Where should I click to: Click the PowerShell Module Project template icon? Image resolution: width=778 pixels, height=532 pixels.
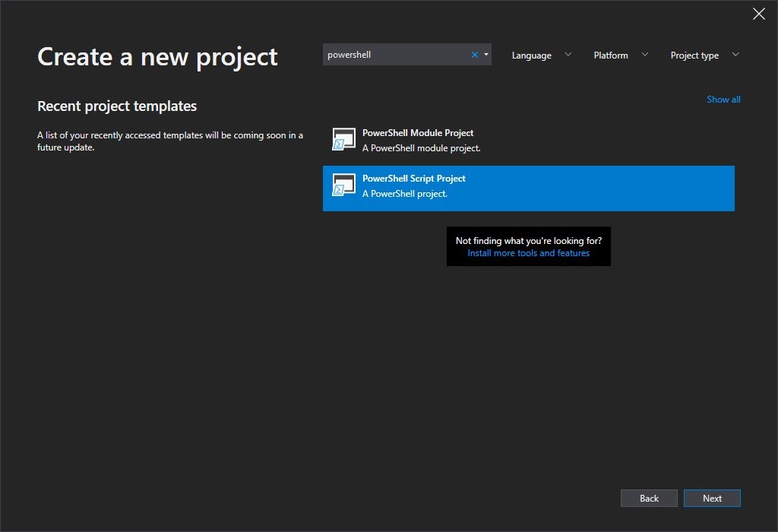[344, 140]
